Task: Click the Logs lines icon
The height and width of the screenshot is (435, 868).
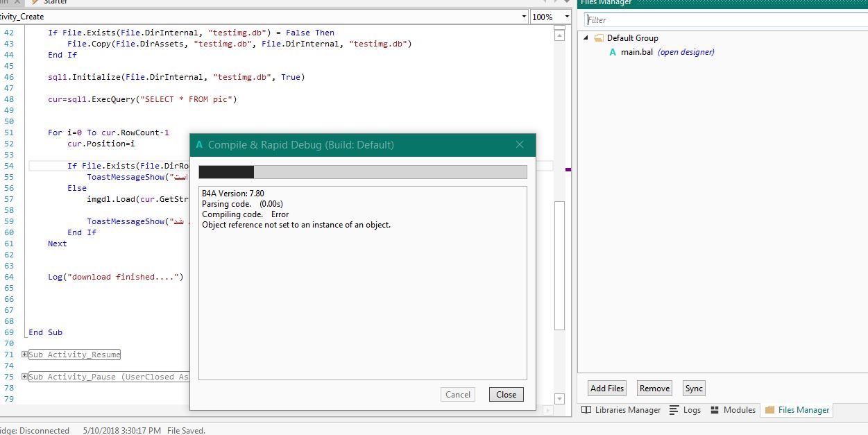Action: point(674,410)
